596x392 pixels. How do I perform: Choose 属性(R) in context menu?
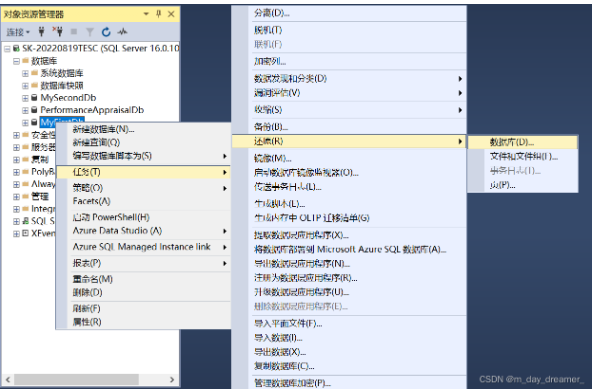pos(143,322)
